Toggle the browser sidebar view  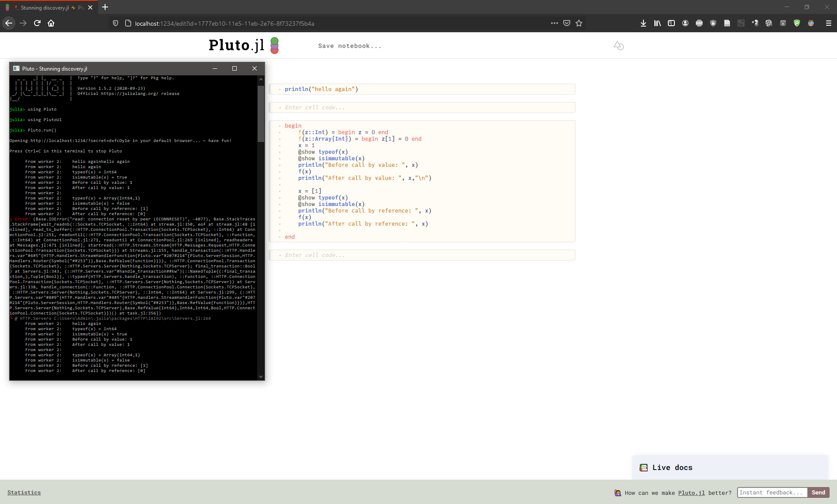[671, 23]
